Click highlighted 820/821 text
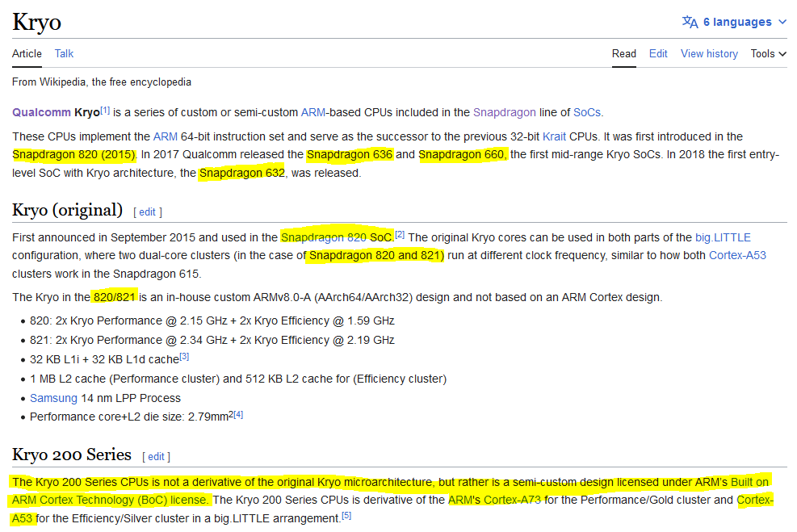 (x=115, y=297)
